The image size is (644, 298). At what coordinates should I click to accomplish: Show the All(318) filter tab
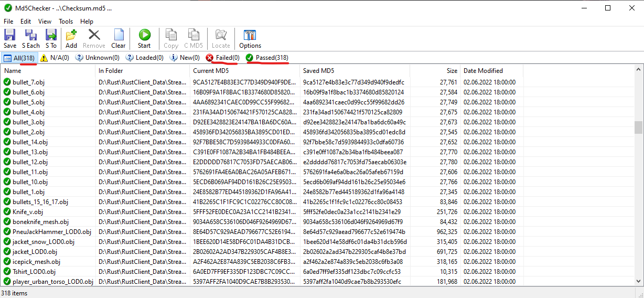point(19,58)
